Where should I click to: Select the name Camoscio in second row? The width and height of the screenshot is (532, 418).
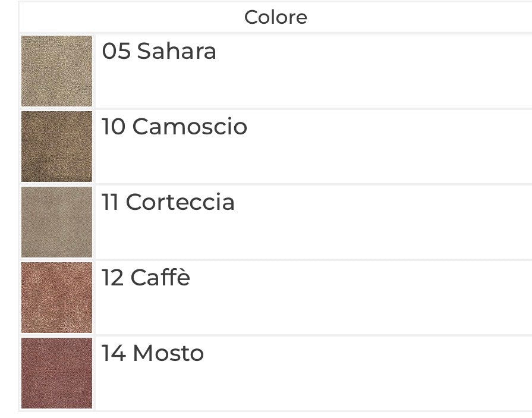[190, 126]
